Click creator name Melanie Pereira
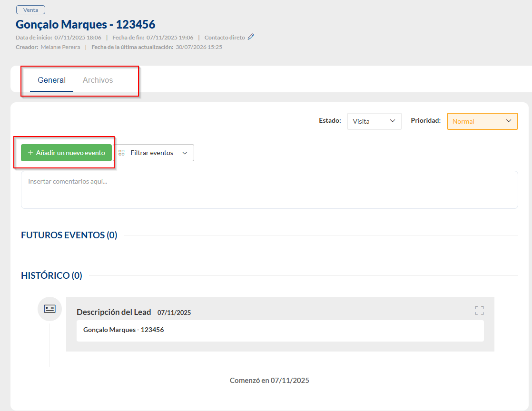532x411 pixels. pyautogui.click(x=60, y=47)
